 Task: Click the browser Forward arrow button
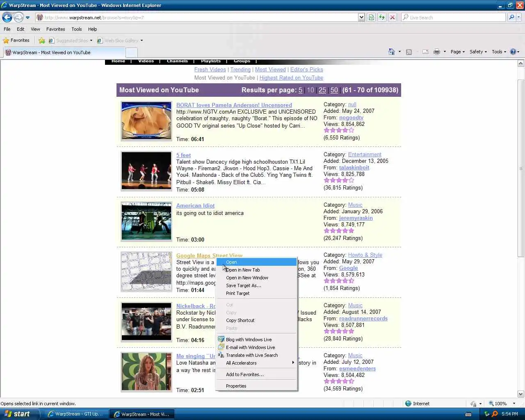click(18, 17)
